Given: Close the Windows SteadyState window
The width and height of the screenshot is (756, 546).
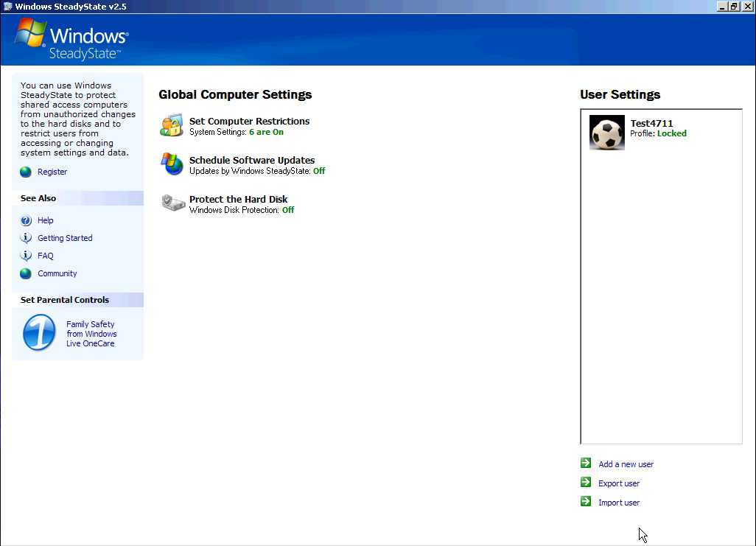Looking at the screenshot, I should pos(747,7).
